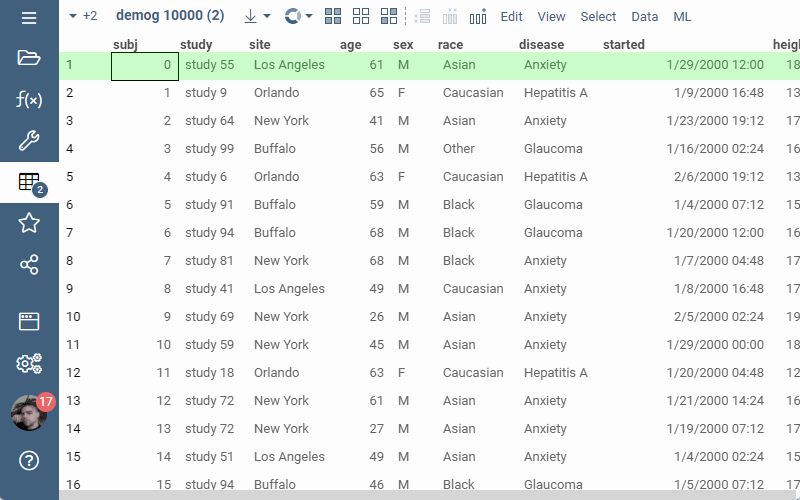Open the tables view icon with badge

point(29,183)
